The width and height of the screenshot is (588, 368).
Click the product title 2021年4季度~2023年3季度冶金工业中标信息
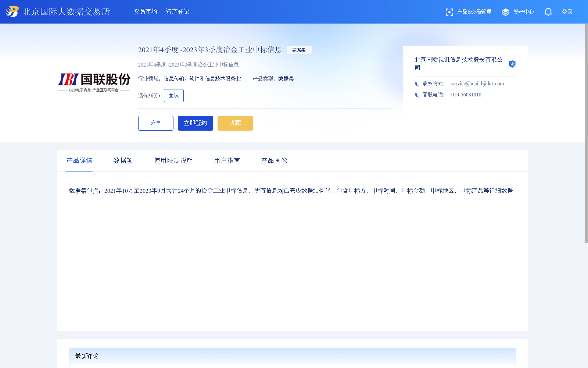(210, 50)
